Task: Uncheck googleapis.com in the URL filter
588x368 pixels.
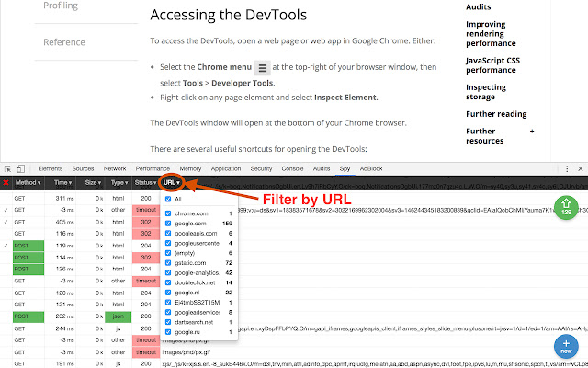Action: pyautogui.click(x=168, y=233)
